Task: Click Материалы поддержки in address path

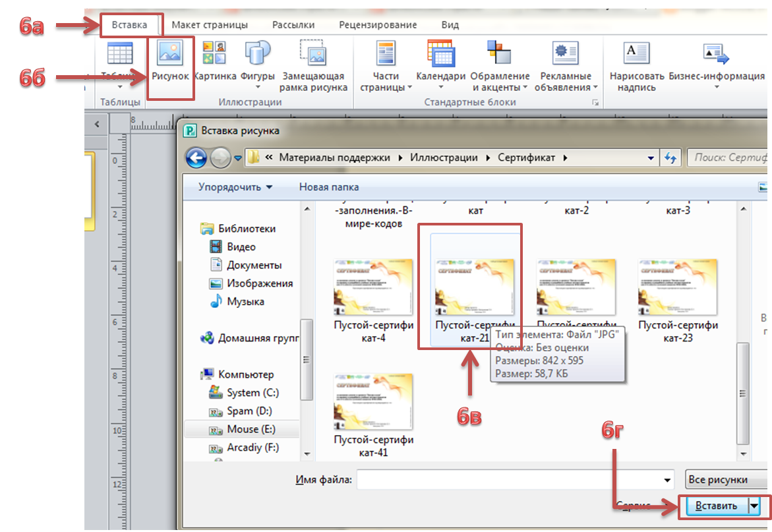Action: [334, 158]
